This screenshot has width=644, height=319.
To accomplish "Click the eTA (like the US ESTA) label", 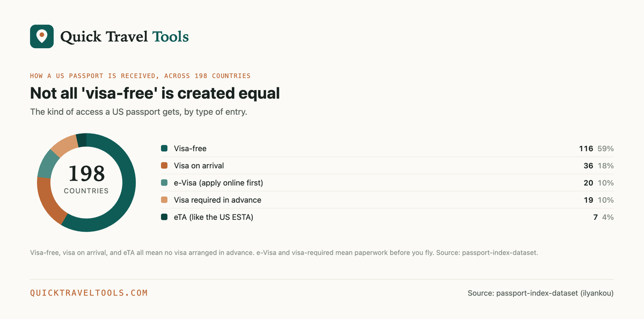I will click(214, 217).
